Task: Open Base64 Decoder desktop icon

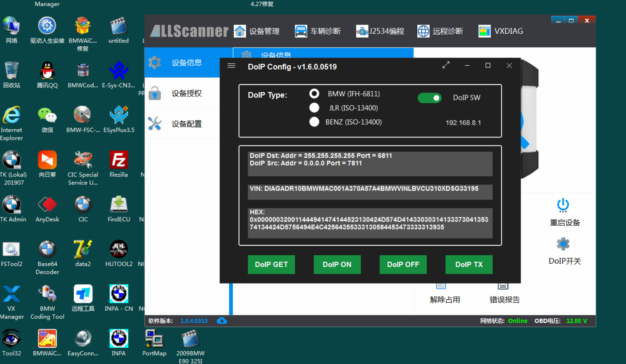Action: [x=47, y=257]
